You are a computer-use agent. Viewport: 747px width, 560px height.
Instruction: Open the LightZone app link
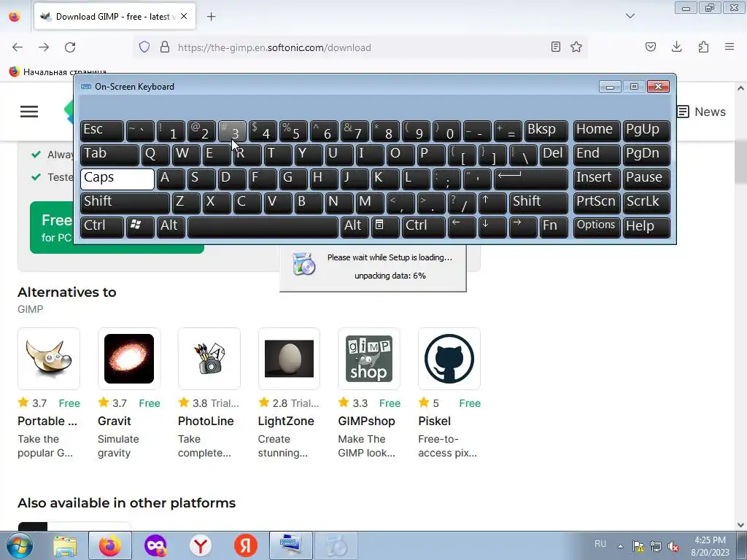click(x=286, y=421)
